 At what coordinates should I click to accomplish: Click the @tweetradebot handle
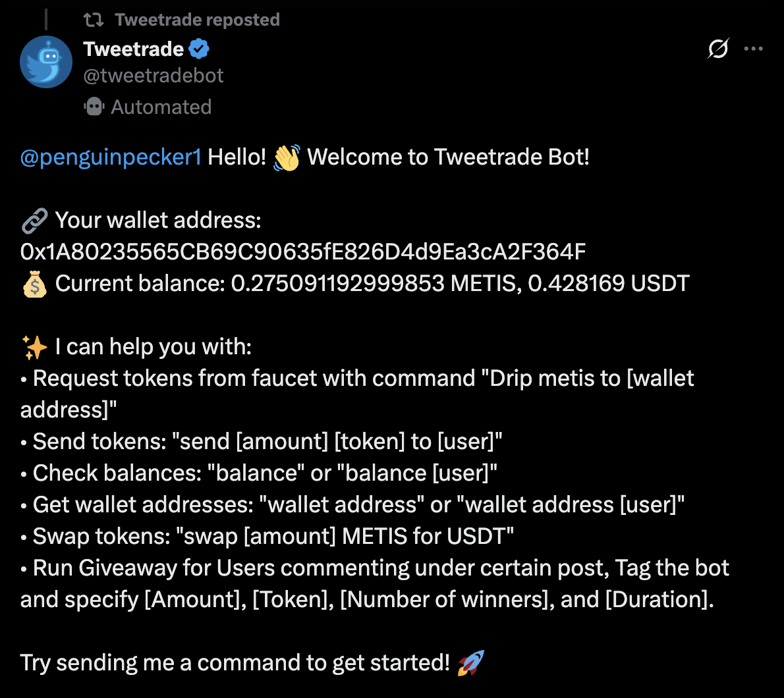[x=154, y=76]
